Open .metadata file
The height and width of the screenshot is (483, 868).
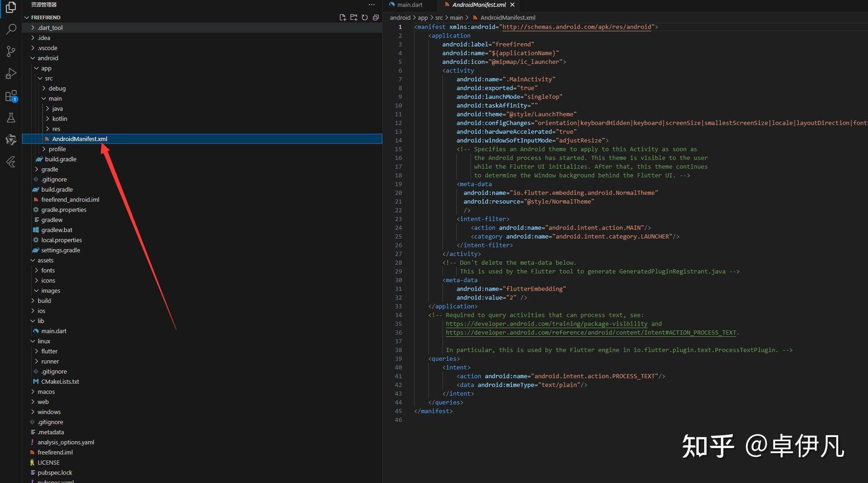[x=202, y=432]
